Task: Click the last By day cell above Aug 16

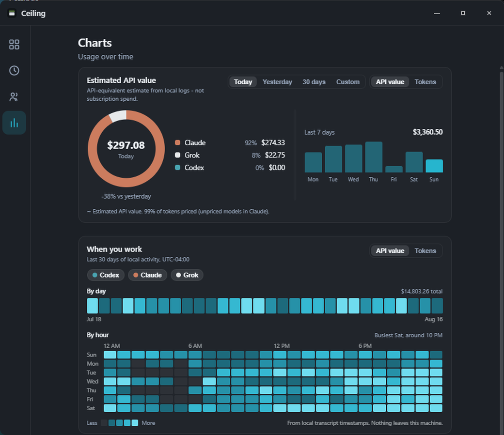Action: [437, 306]
